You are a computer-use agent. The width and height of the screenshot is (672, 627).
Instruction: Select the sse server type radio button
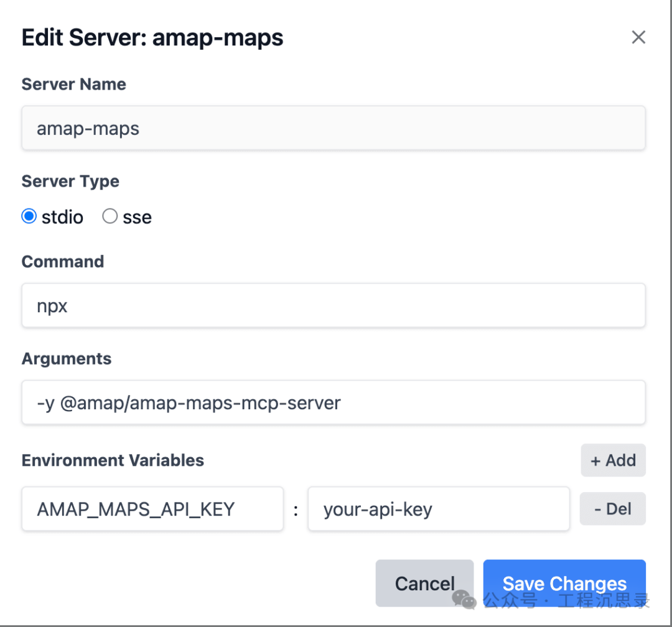point(110,216)
